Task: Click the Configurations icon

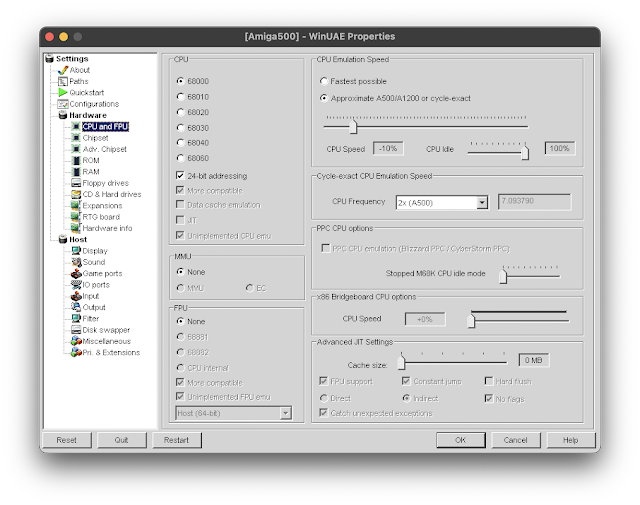Action: [x=63, y=104]
